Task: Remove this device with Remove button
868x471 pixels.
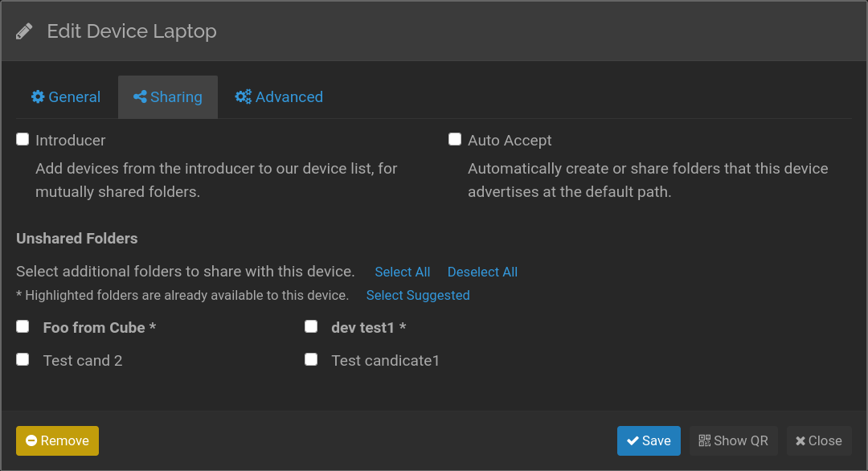Action: point(58,440)
